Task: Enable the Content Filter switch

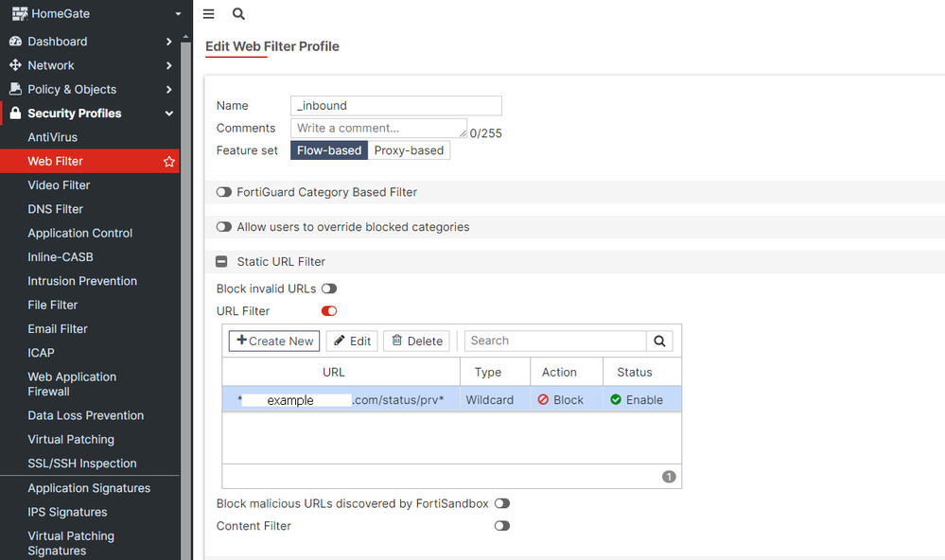Action: pos(502,526)
